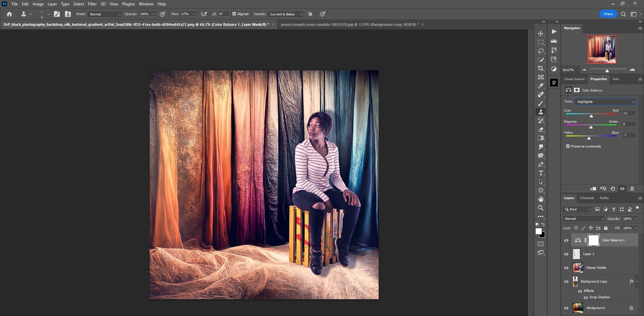The height and width of the screenshot is (316, 644).
Task: Switch to the pexels-joseph-jones-sandala document tab
Action: (x=350, y=24)
